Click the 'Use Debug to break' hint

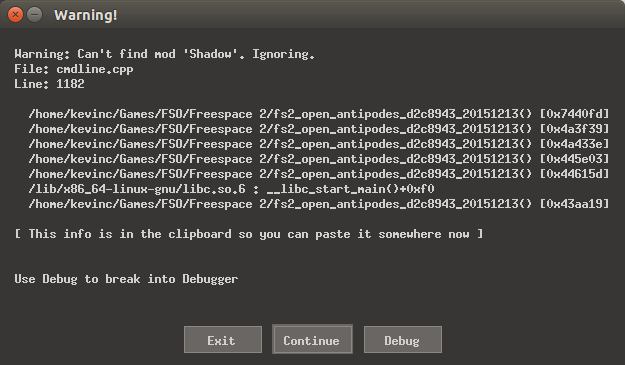[126, 279]
